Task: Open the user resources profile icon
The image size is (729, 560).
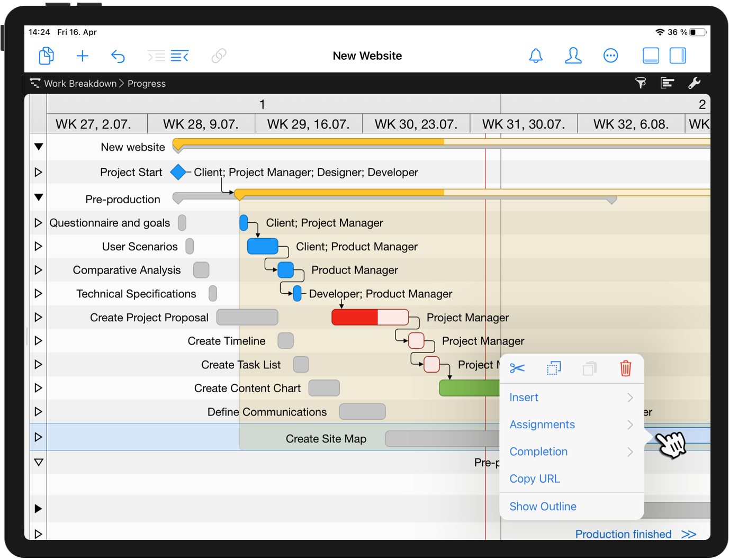Action: (x=573, y=56)
